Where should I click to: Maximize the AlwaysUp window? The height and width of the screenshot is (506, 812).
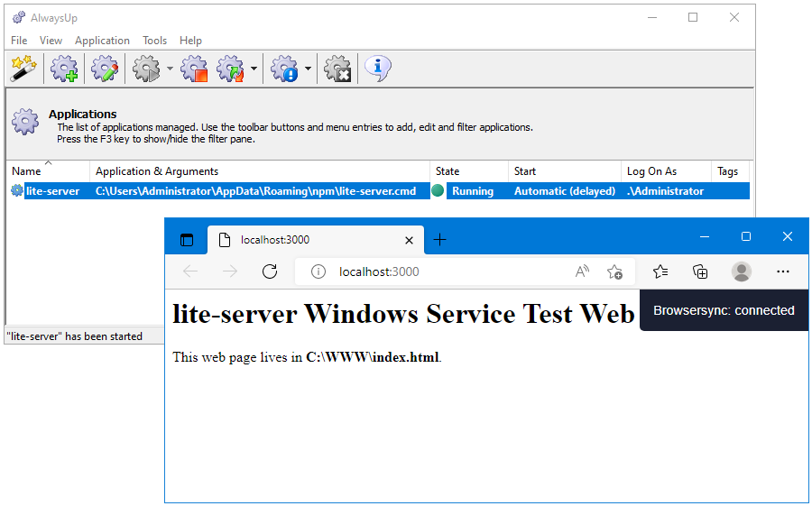click(x=693, y=18)
